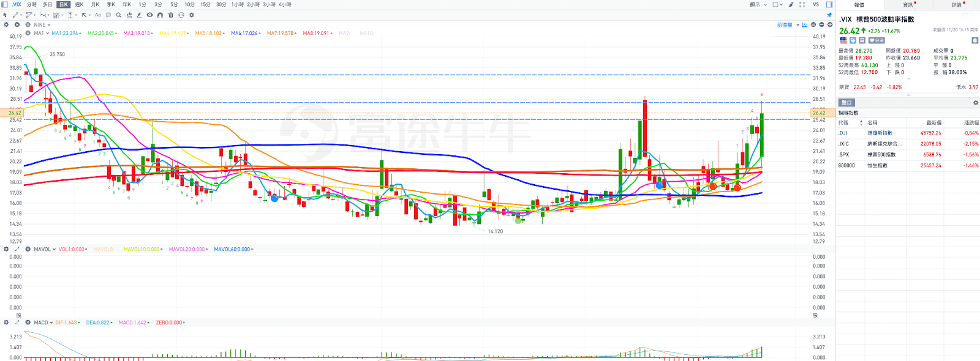
Task: Open the 報價 quote tab
Action: 859,5
